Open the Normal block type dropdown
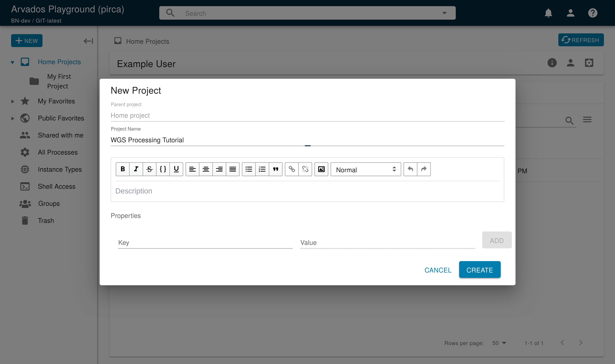Image resolution: width=615 pixels, height=364 pixels. coord(365,169)
